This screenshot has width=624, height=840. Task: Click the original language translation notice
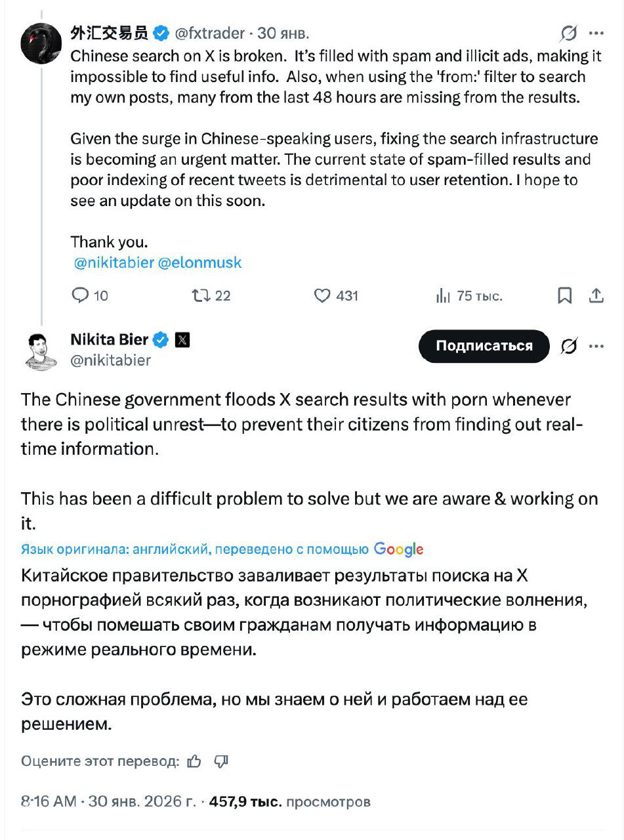tap(222, 549)
